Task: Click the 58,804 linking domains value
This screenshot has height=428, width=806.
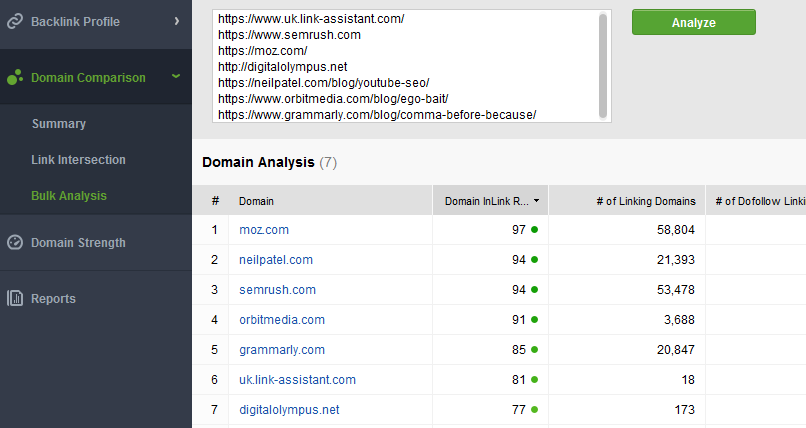Action: point(675,230)
